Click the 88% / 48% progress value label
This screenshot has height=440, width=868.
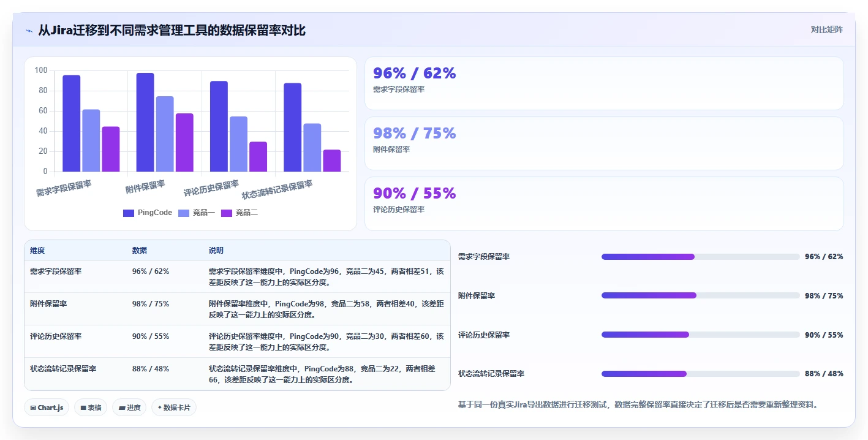[x=824, y=374]
